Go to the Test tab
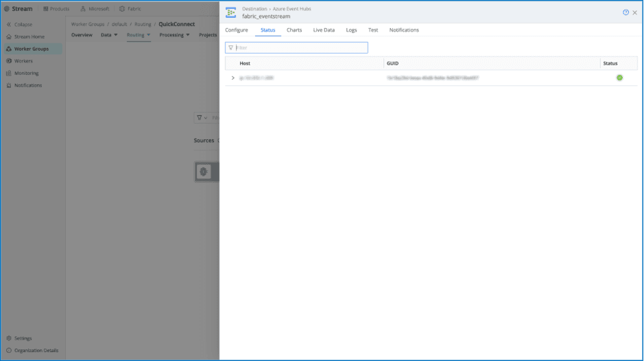 tap(373, 30)
